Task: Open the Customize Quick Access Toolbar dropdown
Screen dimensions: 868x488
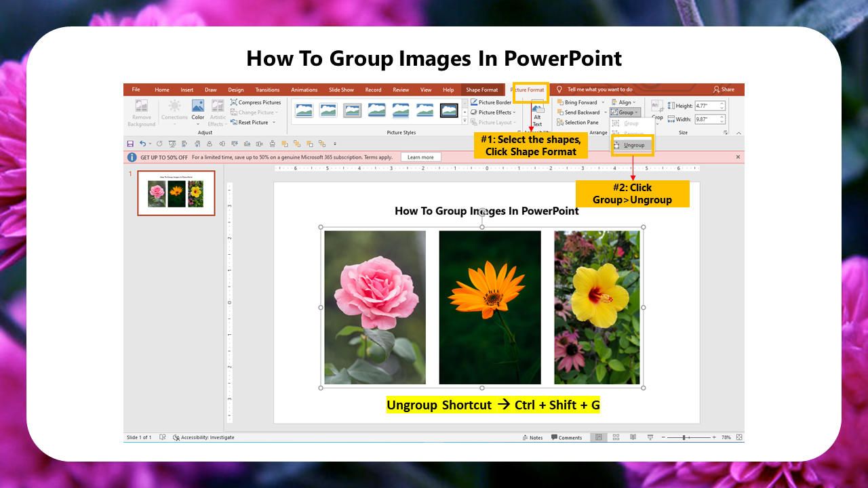Action: (335, 144)
